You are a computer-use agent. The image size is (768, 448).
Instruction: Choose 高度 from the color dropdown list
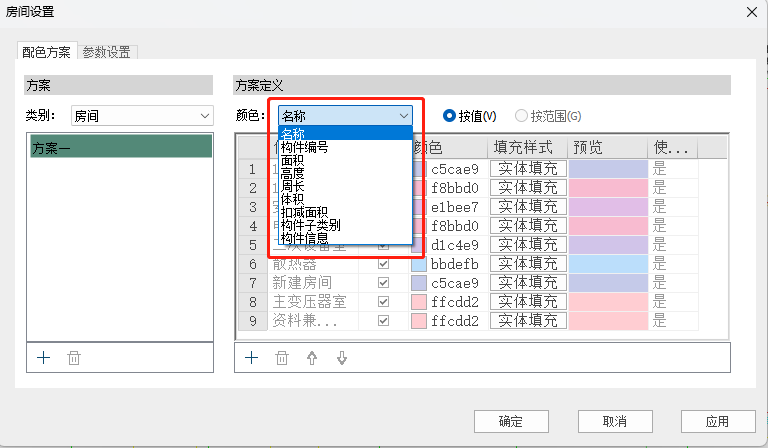[x=345, y=173]
